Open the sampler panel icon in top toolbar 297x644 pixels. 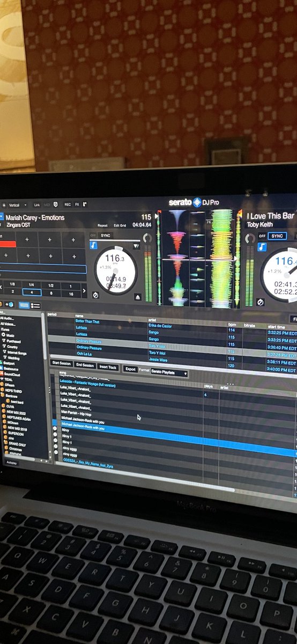85,204
